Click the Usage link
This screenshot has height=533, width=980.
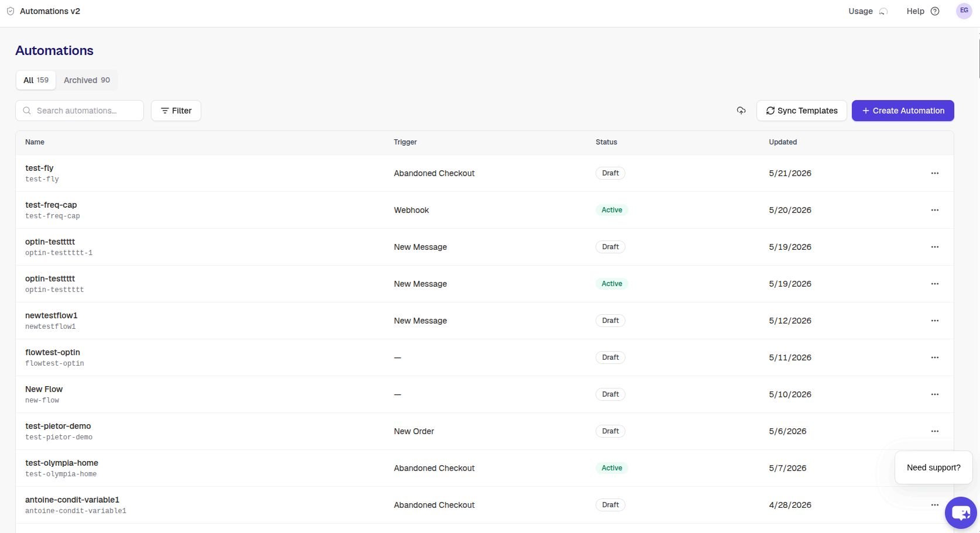(x=861, y=11)
